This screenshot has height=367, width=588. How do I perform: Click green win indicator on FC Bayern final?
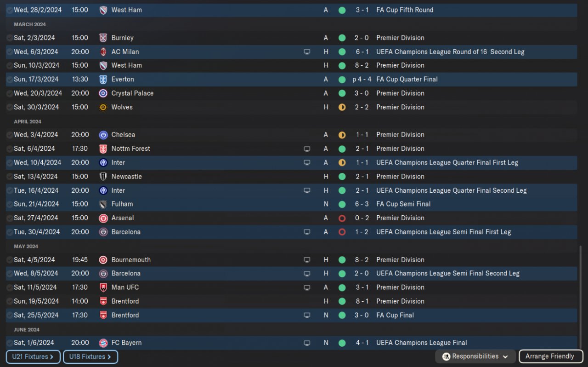tap(342, 343)
